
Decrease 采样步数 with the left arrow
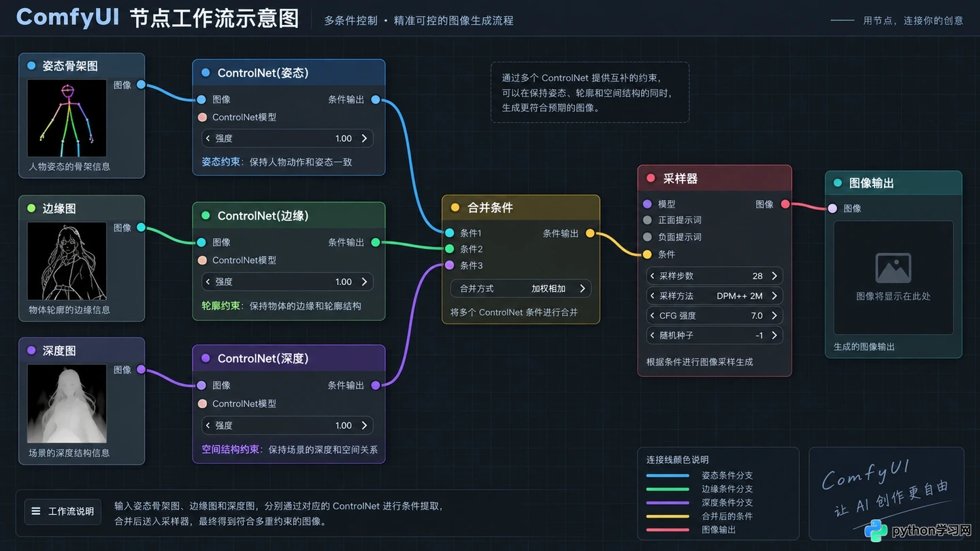click(x=653, y=276)
